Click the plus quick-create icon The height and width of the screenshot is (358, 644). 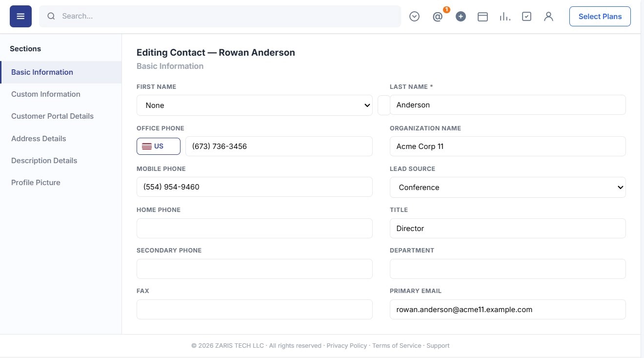[x=461, y=17]
